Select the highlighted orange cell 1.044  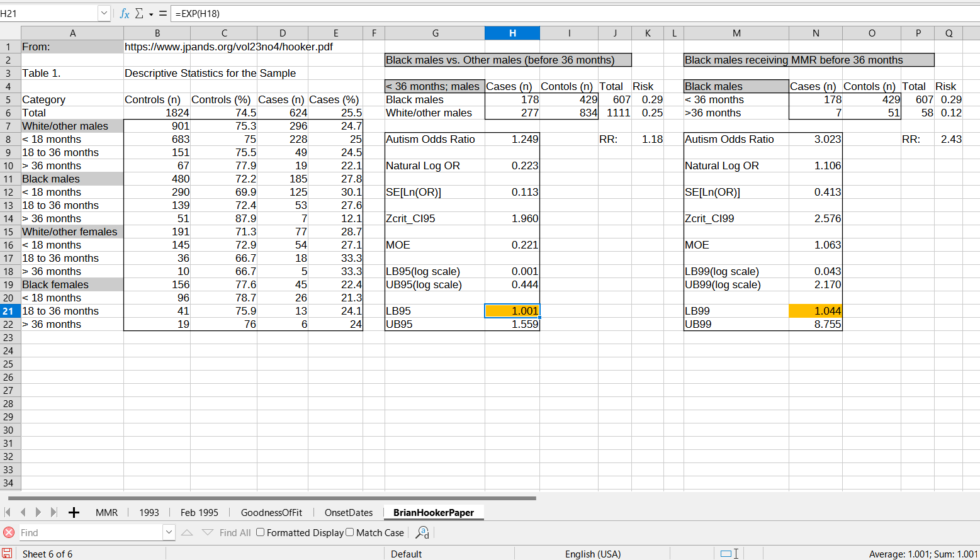tap(816, 311)
